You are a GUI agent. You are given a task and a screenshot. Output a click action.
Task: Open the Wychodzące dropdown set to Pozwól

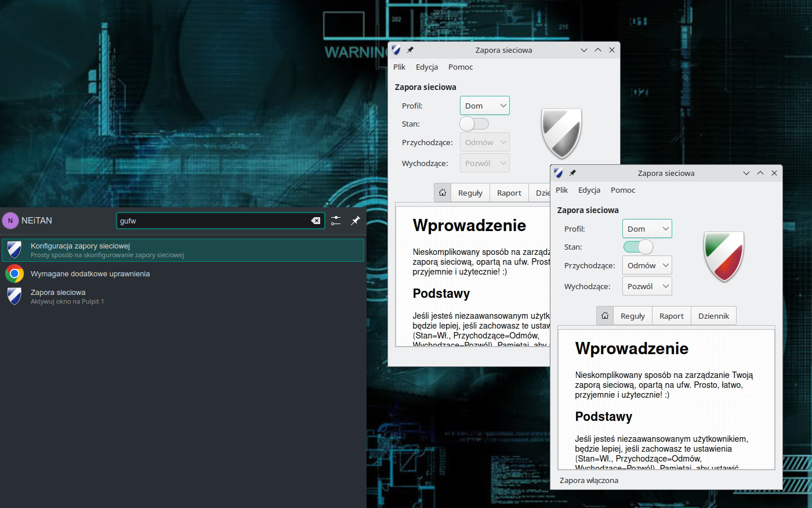tap(647, 286)
